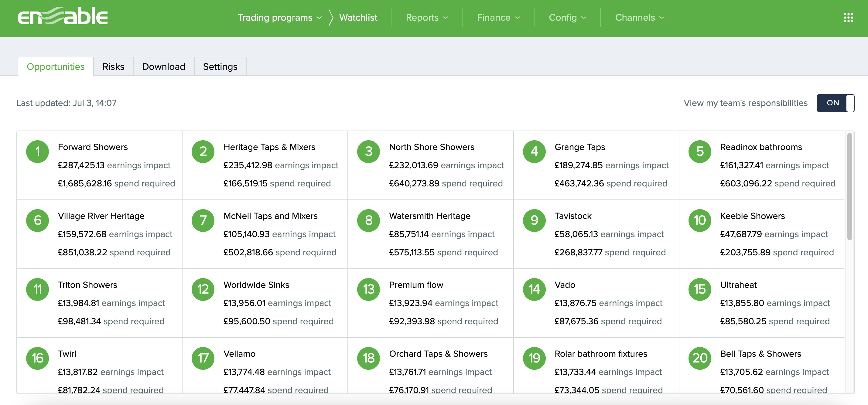The height and width of the screenshot is (405, 868).
Task: Select rank 12 green circle badge
Action: 203,289
